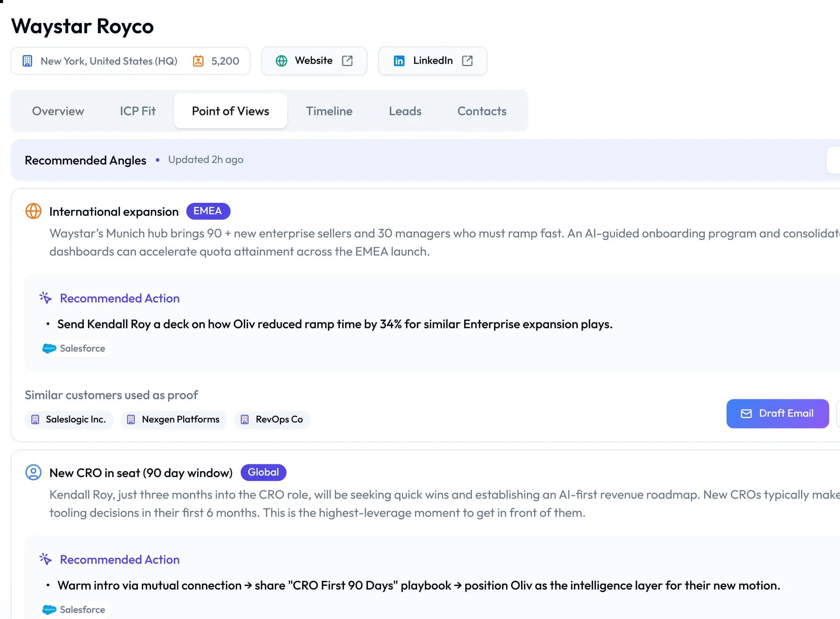
Task: Click sparkle cursor icon above Warm intro action
Action: point(45,559)
